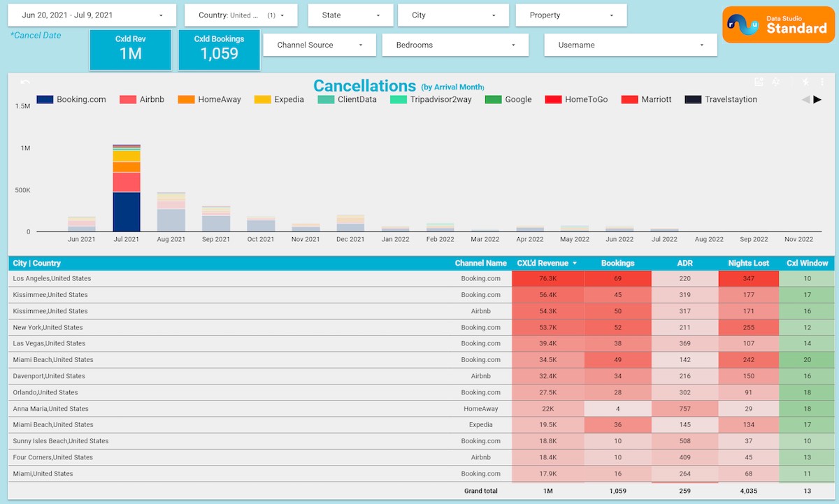Click the undo arrow icon above chart
Image resolution: width=839 pixels, height=504 pixels.
(25, 82)
